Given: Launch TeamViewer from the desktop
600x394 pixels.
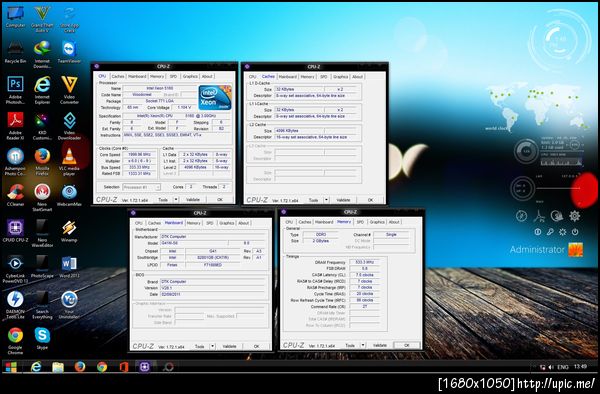Looking at the screenshot, I should click(x=69, y=52).
